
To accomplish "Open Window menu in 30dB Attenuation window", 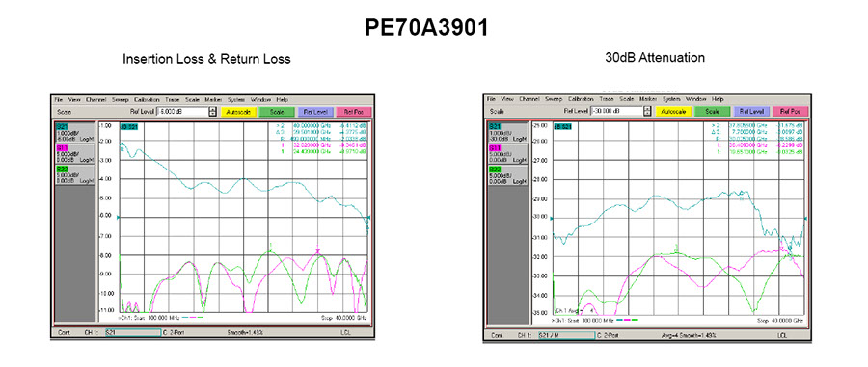I will 694,99.
